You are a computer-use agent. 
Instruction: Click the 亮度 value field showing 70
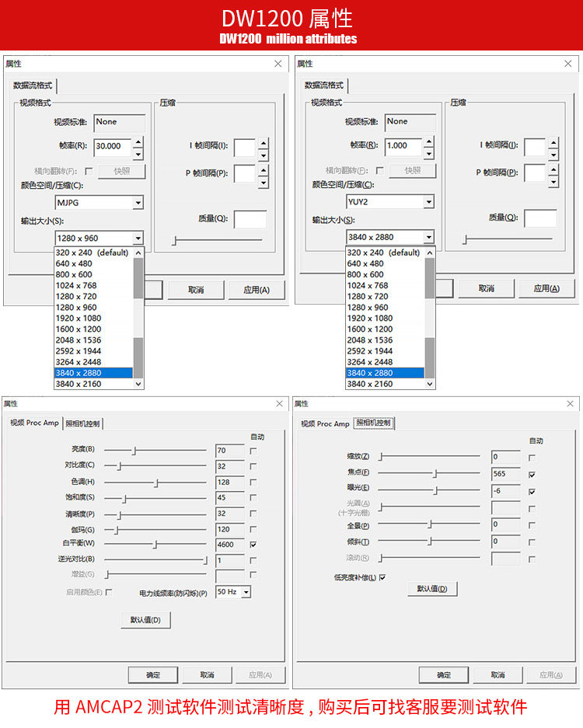[x=230, y=451]
